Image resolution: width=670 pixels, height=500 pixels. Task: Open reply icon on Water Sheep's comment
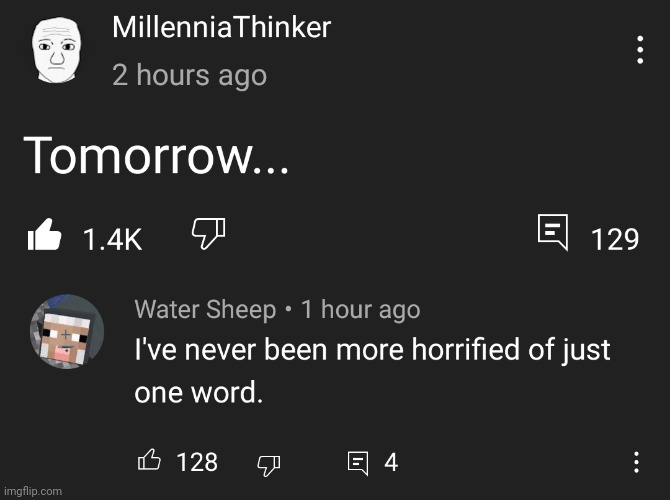pos(358,463)
